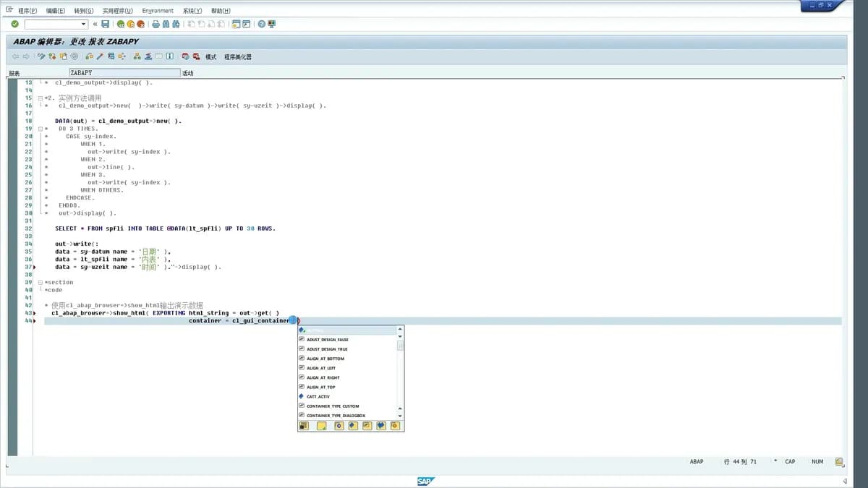Open the 程序(P) menu

[27, 11]
